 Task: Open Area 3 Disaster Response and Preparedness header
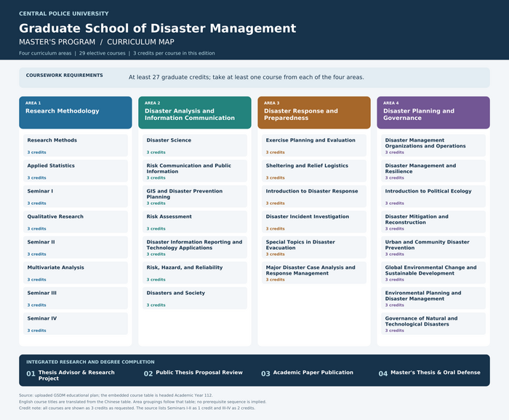tap(314, 113)
